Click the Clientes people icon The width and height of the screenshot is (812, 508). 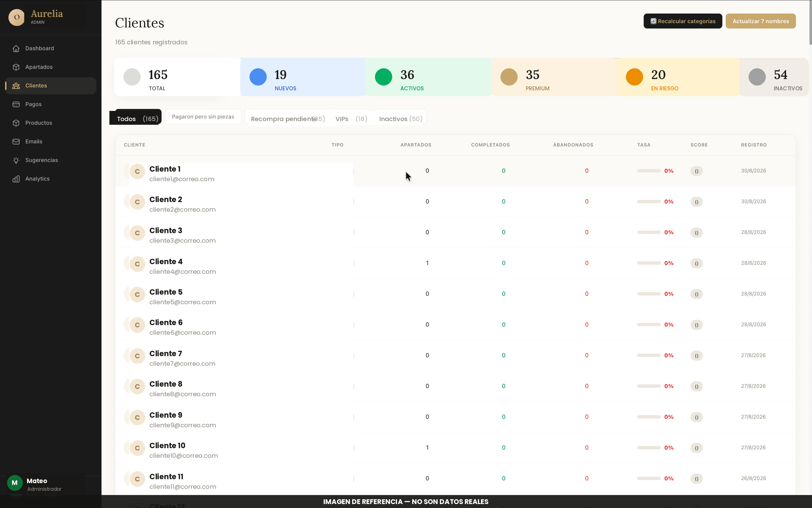[x=16, y=86]
